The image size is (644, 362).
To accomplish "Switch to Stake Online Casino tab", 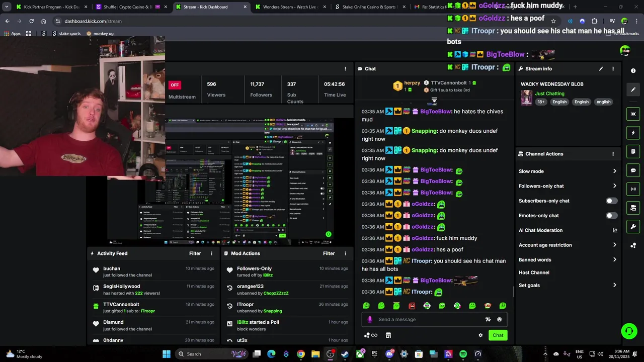I will (369, 7).
